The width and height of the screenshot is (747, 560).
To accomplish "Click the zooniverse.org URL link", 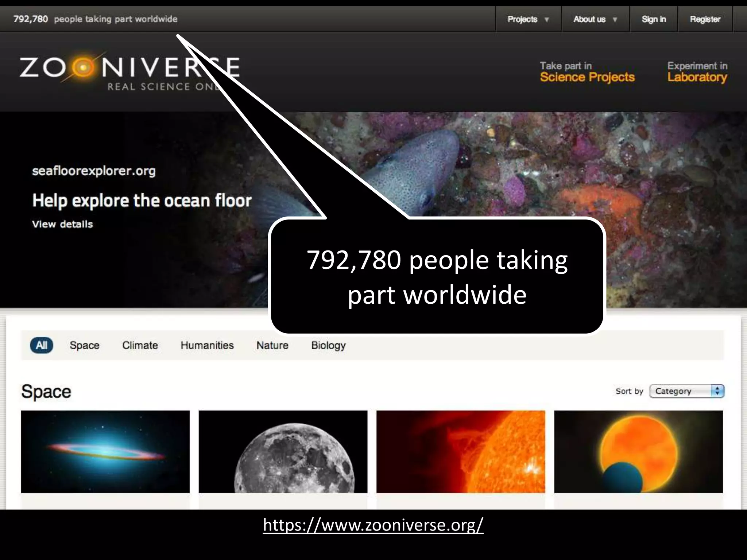I will pos(373,525).
